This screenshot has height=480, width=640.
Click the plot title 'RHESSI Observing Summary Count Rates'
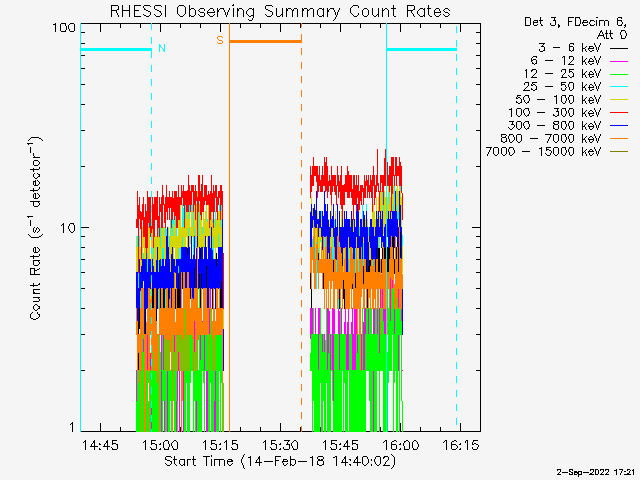tap(280, 11)
